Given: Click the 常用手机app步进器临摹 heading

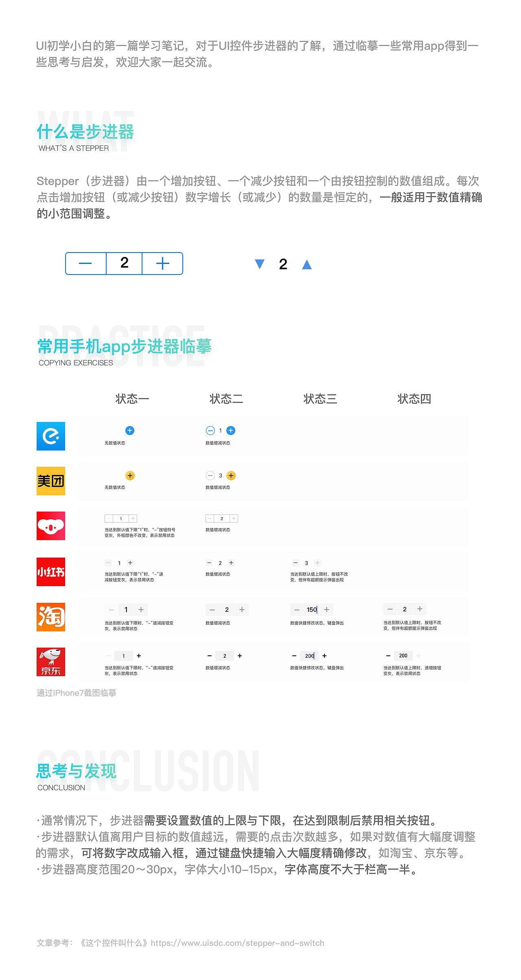Looking at the screenshot, I should (125, 346).
